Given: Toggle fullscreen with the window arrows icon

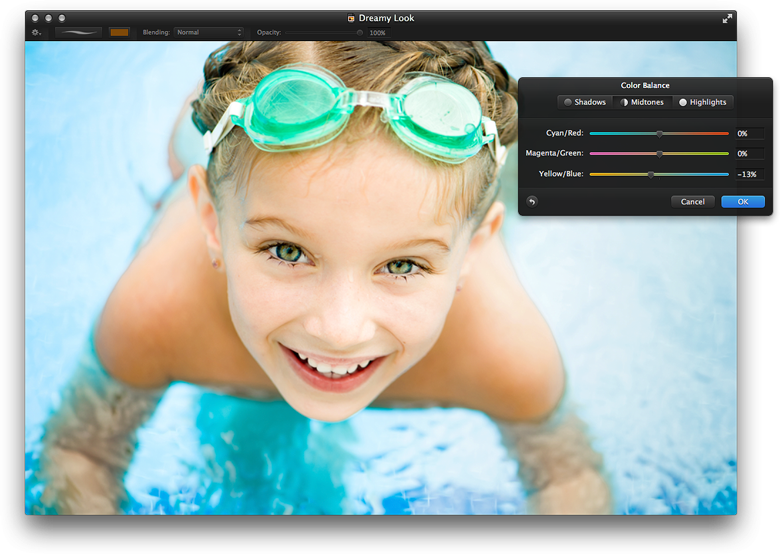Looking at the screenshot, I should (x=727, y=18).
